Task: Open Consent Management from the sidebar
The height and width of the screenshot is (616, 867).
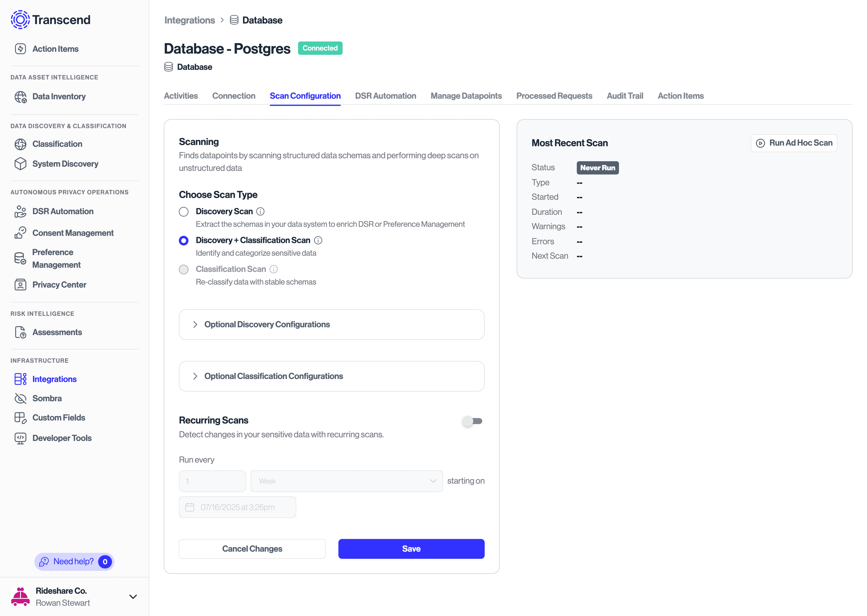Action: tap(73, 233)
